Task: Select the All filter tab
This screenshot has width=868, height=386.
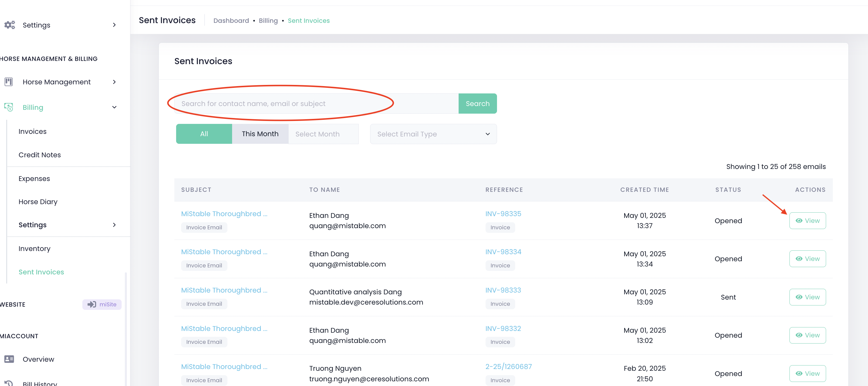Action: click(x=204, y=134)
